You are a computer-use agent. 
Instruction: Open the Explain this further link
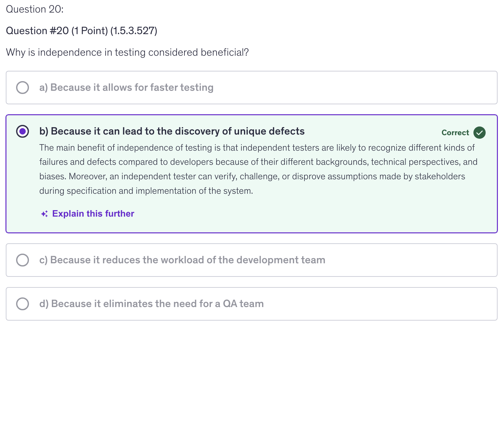pyautogui.click(x=93, y=214)
